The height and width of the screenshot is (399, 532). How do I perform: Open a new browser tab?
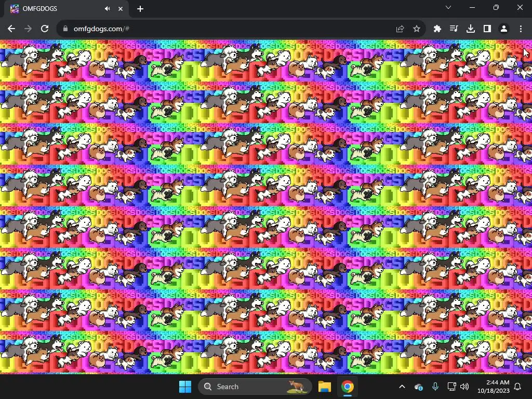point(140,9)
